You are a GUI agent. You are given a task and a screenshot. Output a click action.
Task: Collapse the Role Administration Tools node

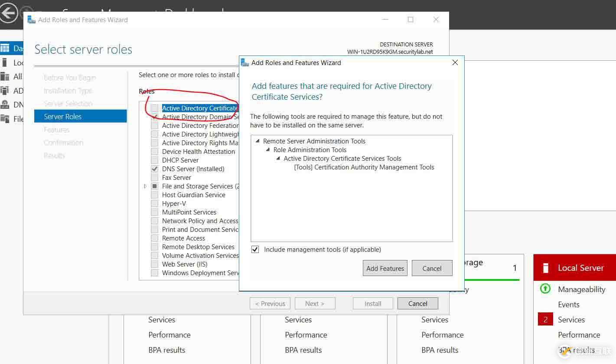click(x=268, y=150)
